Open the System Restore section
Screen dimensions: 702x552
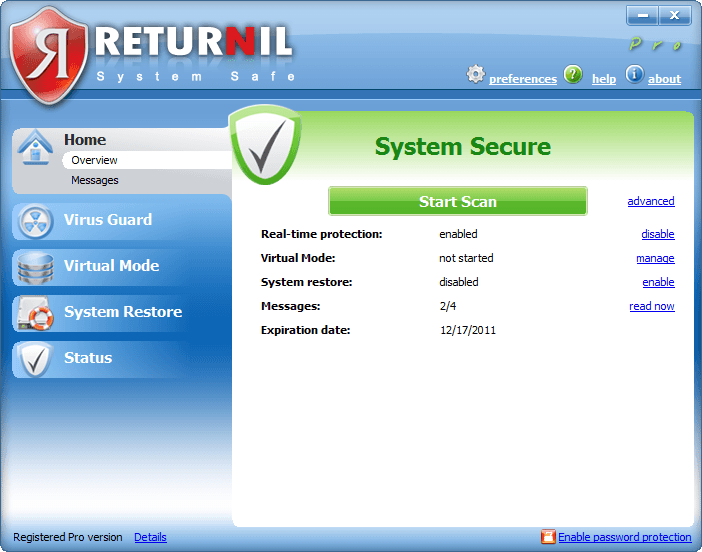(x=122, y=313)
